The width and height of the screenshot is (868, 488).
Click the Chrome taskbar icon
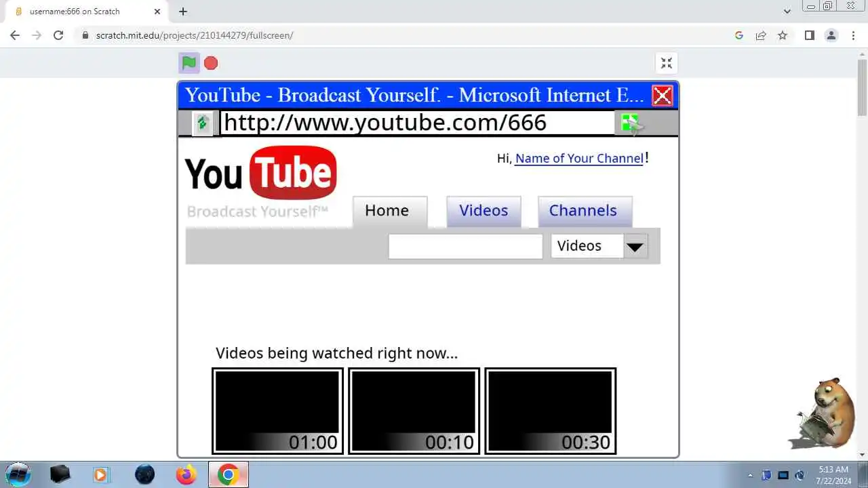tap(228, 474)
